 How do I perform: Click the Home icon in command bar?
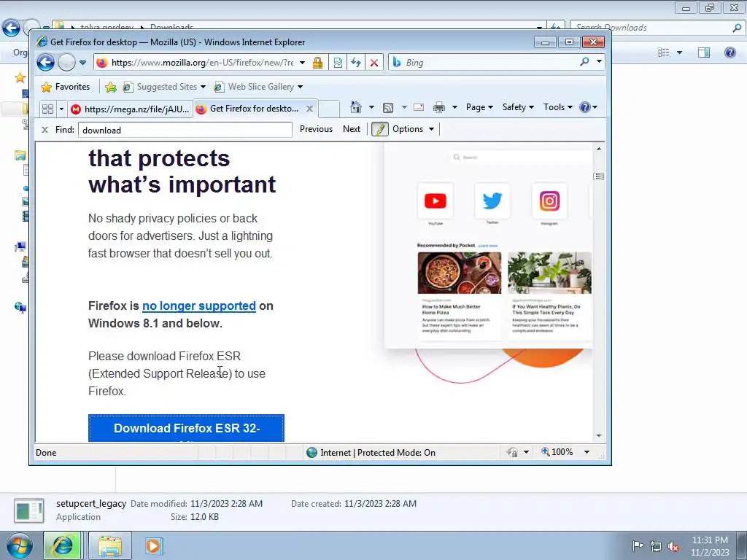click(x=356, y=107)
